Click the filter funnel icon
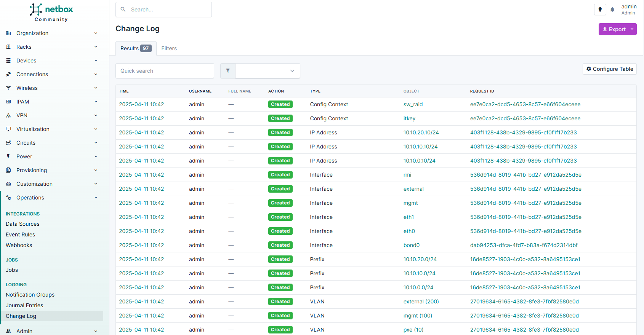Viewport: 644px width, 335px height. pyautogui.click(x=228, y=71)
